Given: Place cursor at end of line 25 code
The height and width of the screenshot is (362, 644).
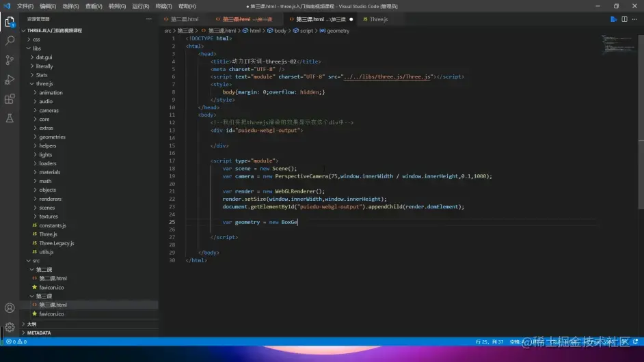Looking at the screenshot, I should (x=298, y=222).
